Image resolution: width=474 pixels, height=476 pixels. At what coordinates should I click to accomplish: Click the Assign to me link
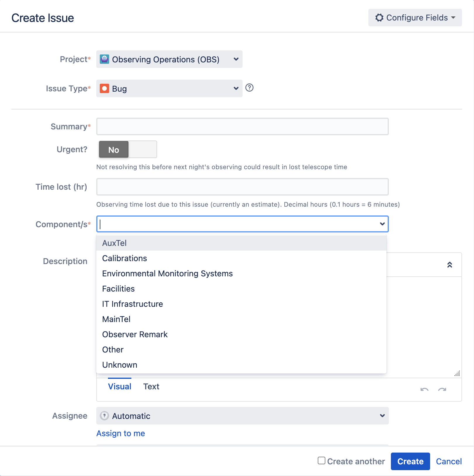121,433
